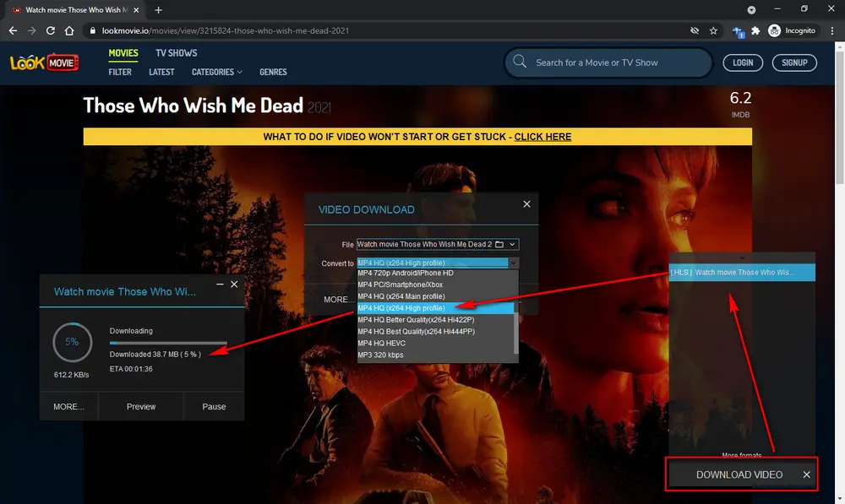Click More in the Video Download dialog

(339, 300)
